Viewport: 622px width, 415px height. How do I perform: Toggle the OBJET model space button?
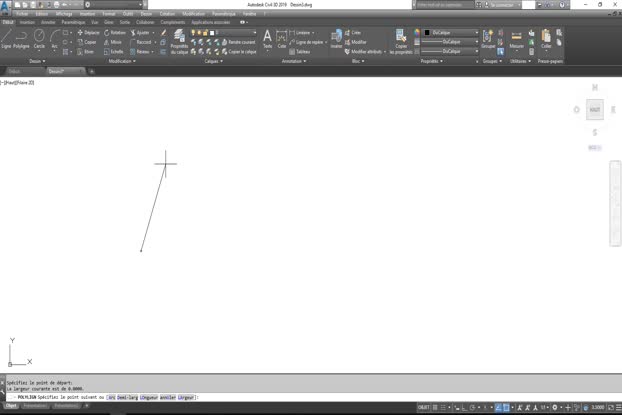click(x=423, y=407)
